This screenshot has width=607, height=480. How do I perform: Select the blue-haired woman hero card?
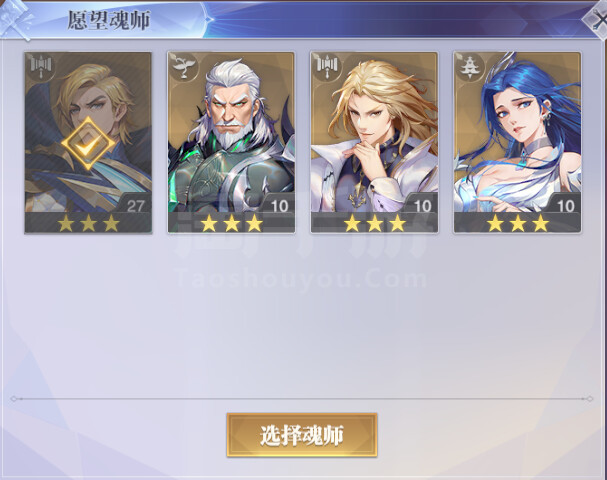click(518, 143)
